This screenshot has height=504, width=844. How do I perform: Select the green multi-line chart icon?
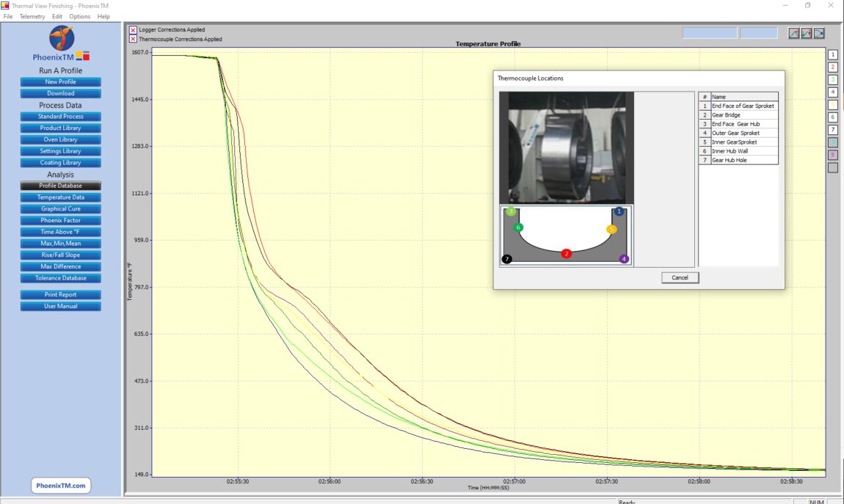[x=807, y=33]
